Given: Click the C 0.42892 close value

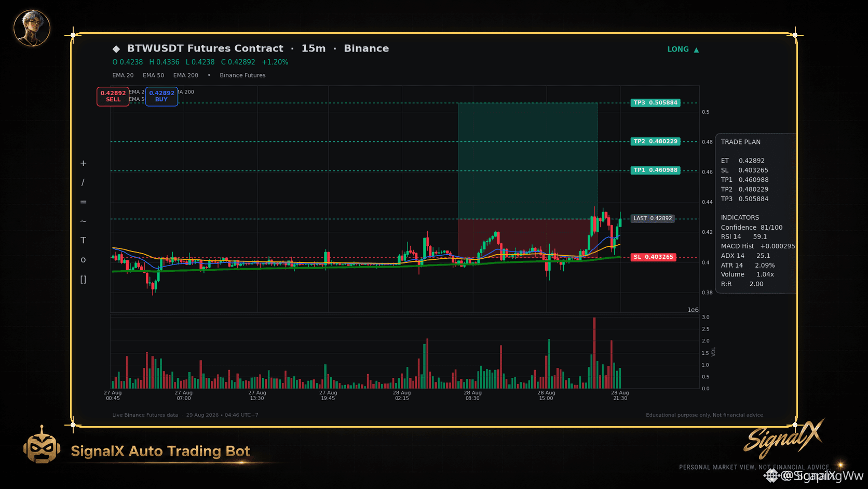Looking at the screenshot, I should [238, 62].
